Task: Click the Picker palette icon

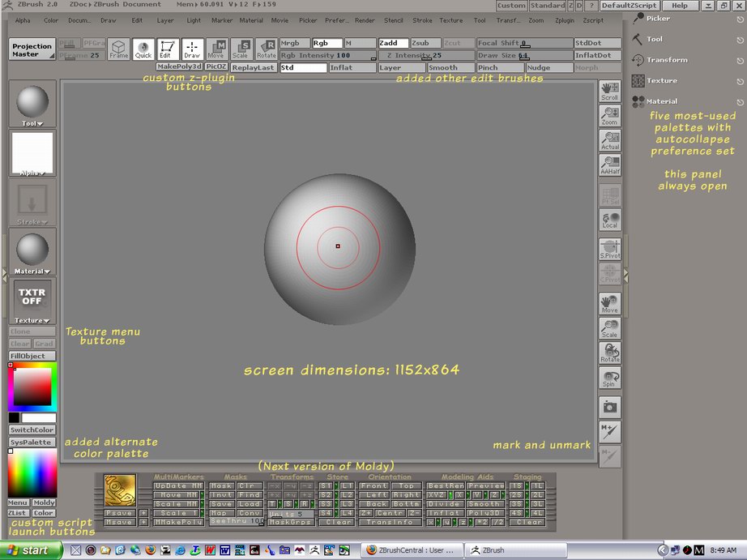Action: point(638,19)
